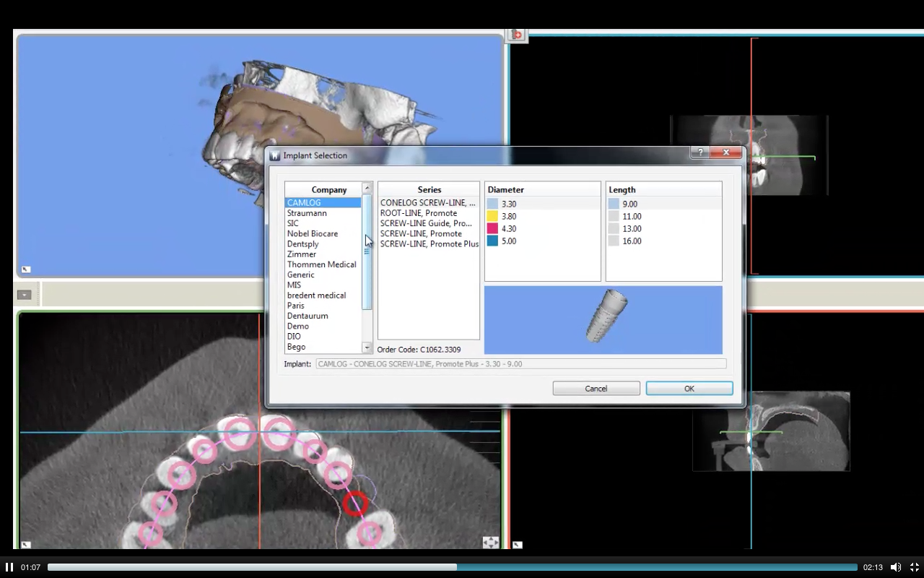The width and height of the screenshot is (924, 578).
Task: Click the Implant name field
Action: pyautogui.click(x=521, y=364)
